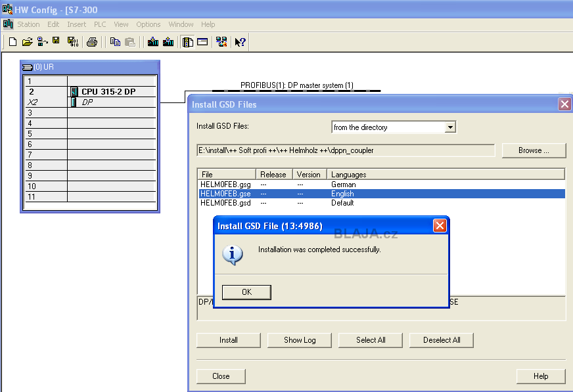This screenshot has height=392, width=573.
Task: Select slot 3 in the UR rack
Action: (90, 113)
